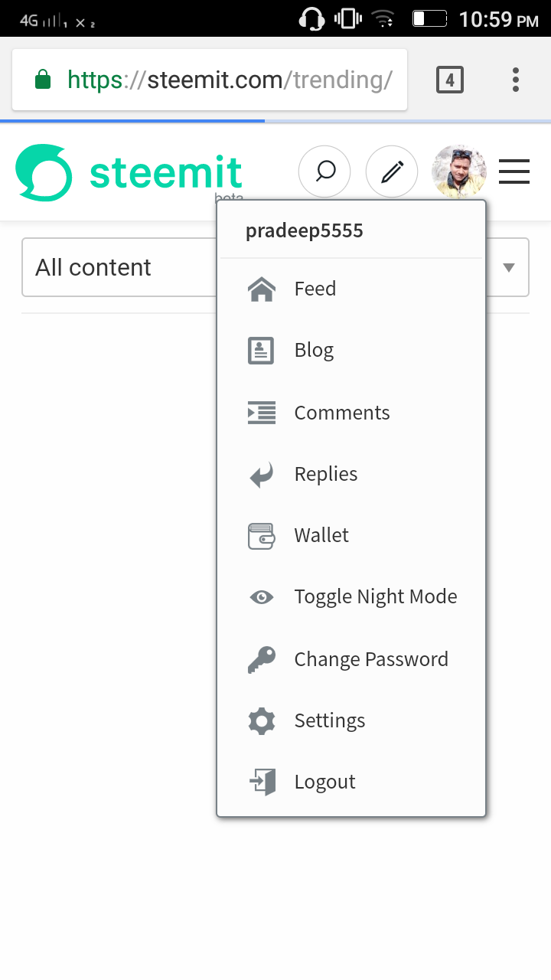Tap the profile avatar picture
The width and height of the screenshot is (551, 980).
coord(459,171)
